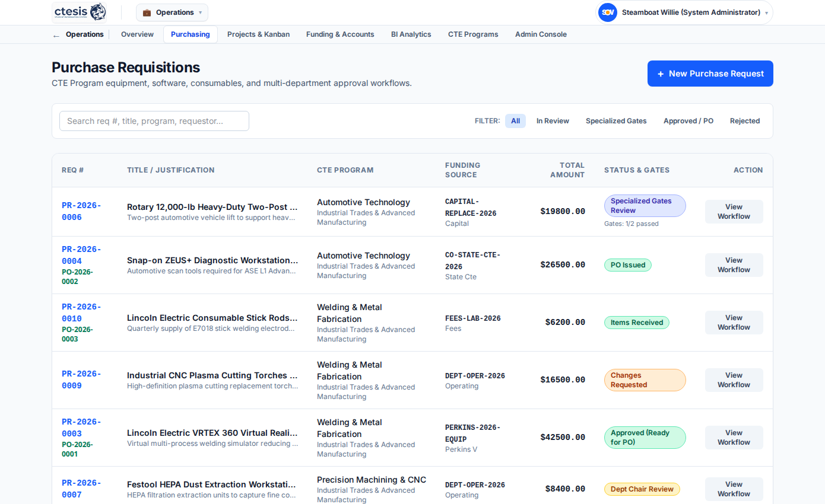Click the Changes Requested status badge
This screenshot has width=825, height=504.
pos(645,380)
